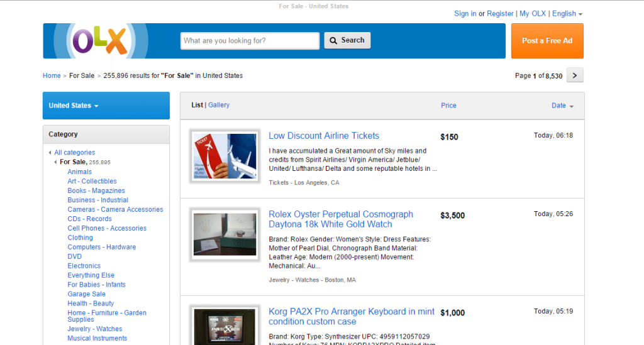Open the Sign in link

pyautogui.click(x=465, y=14)
